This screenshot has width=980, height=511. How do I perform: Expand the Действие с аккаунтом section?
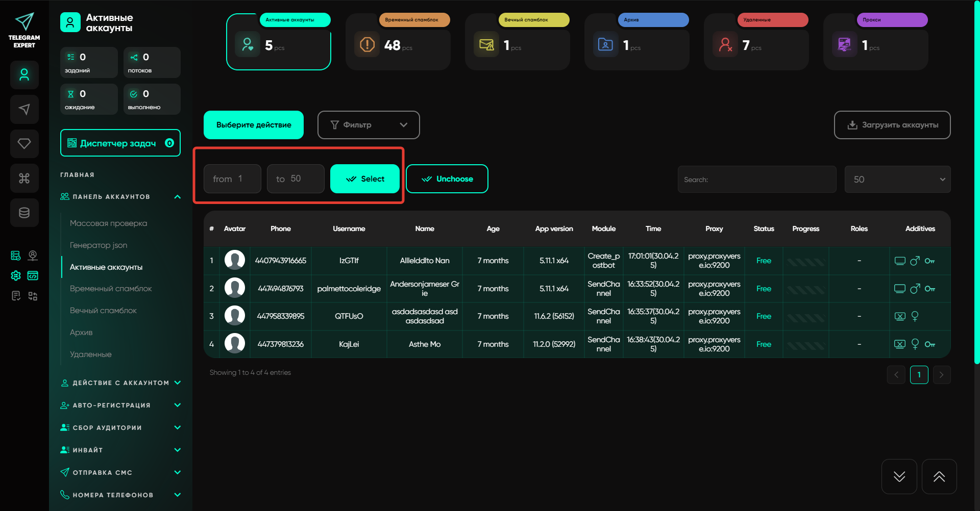(x=120, y=383)
